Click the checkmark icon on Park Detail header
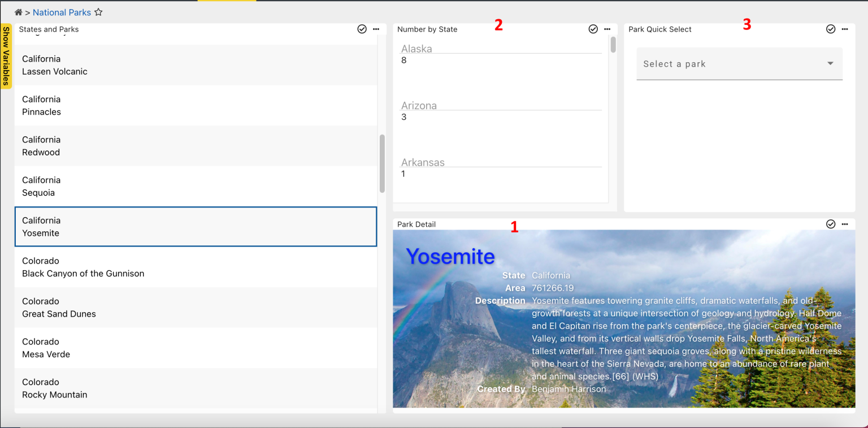 coord(830,224)
